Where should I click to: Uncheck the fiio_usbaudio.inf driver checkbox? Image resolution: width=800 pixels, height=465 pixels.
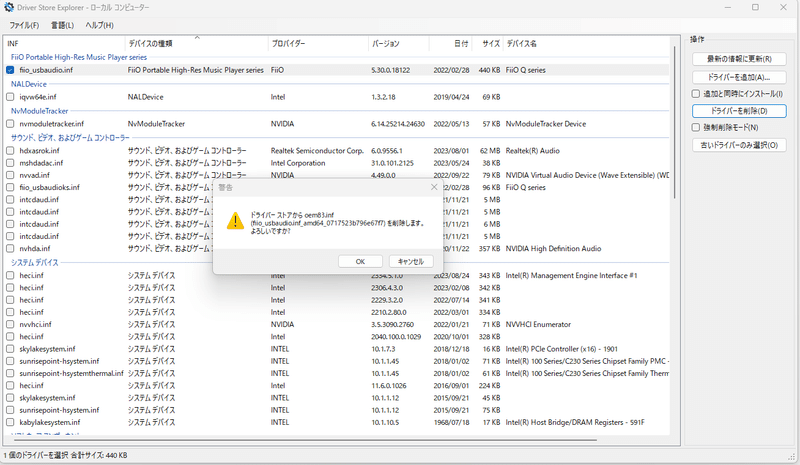pyautogui.click(x=10, y=70)
